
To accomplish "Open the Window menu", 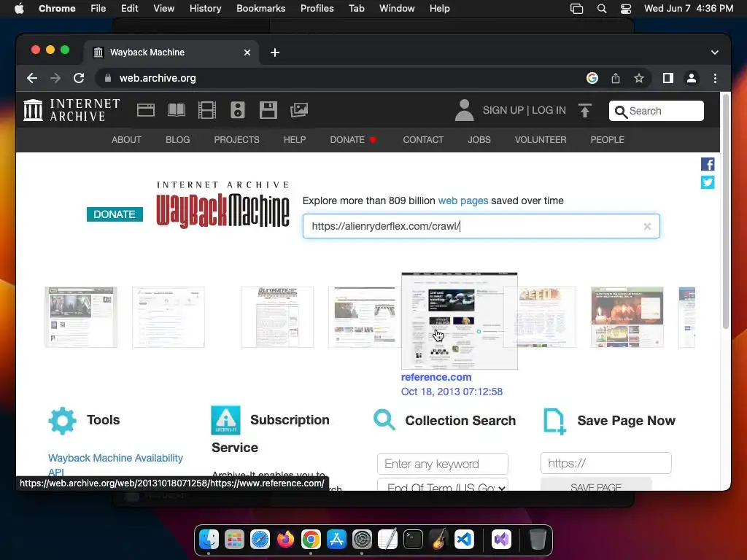I will [397, 8].
